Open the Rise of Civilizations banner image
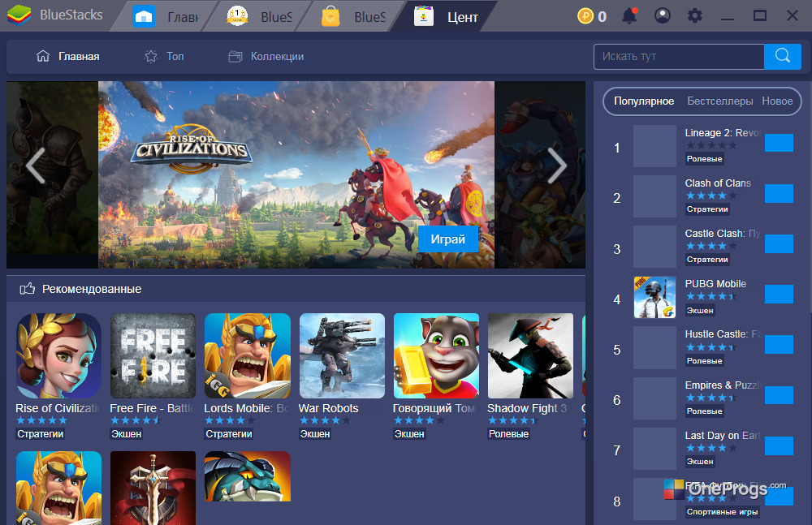Viewport: 812px width, 525px height. tap(296, 174)
